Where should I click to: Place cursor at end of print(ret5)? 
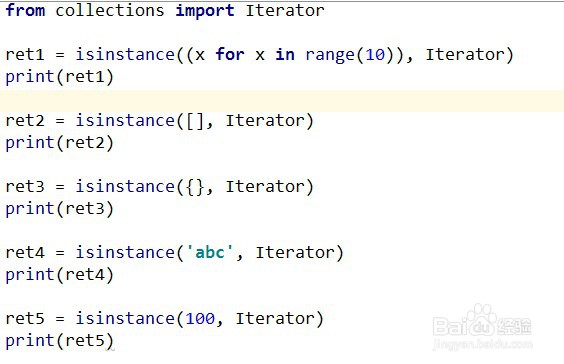pos(114,341)
